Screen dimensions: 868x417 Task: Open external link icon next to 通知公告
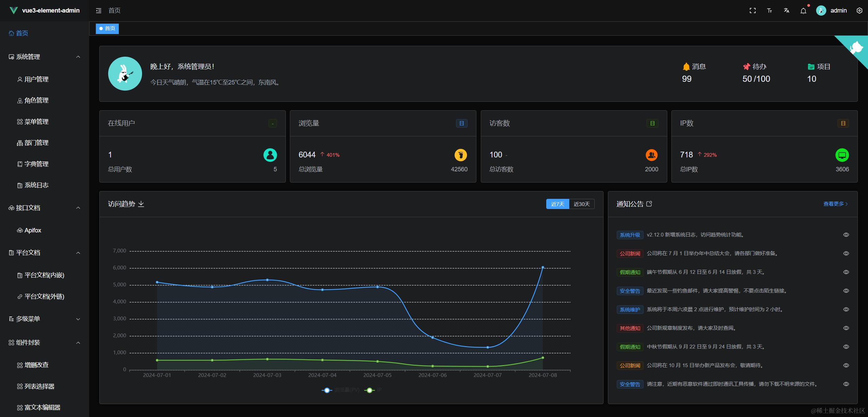(649, 204)
